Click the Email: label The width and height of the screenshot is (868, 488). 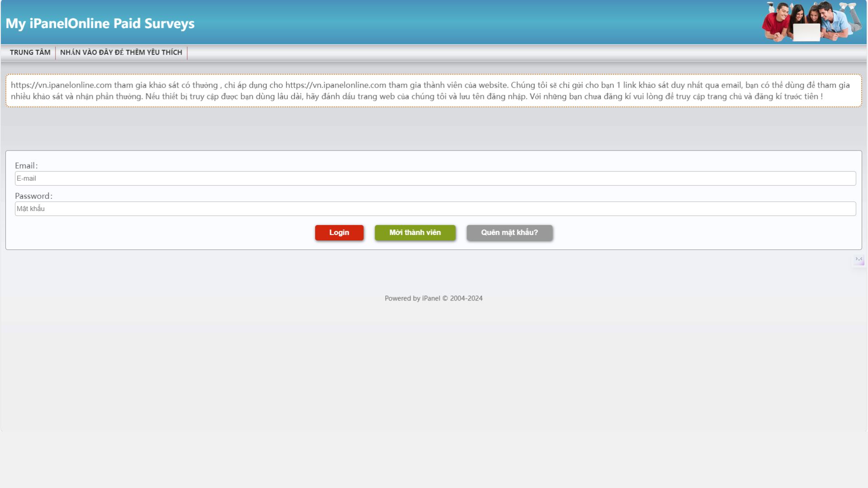click(26, 166)
